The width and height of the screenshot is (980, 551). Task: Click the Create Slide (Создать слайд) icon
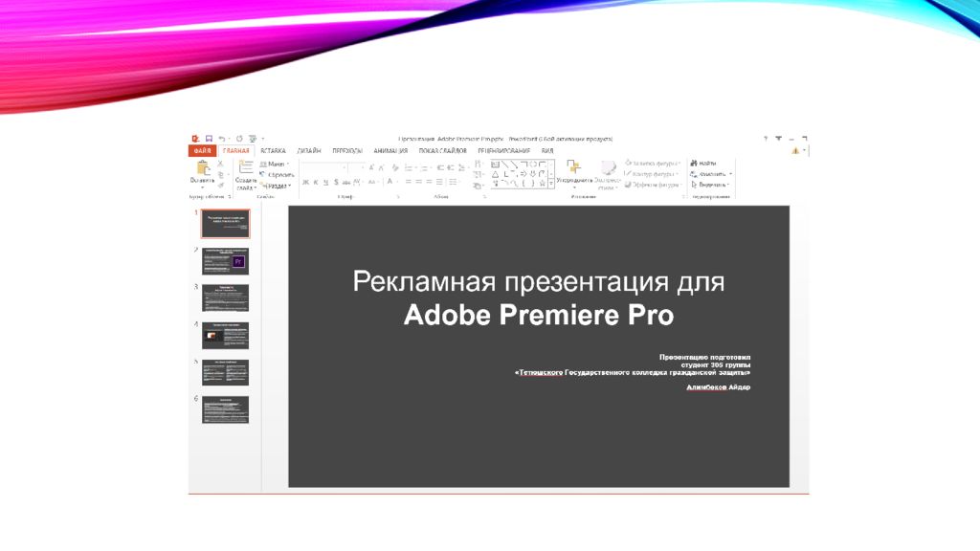pos(246,168)
